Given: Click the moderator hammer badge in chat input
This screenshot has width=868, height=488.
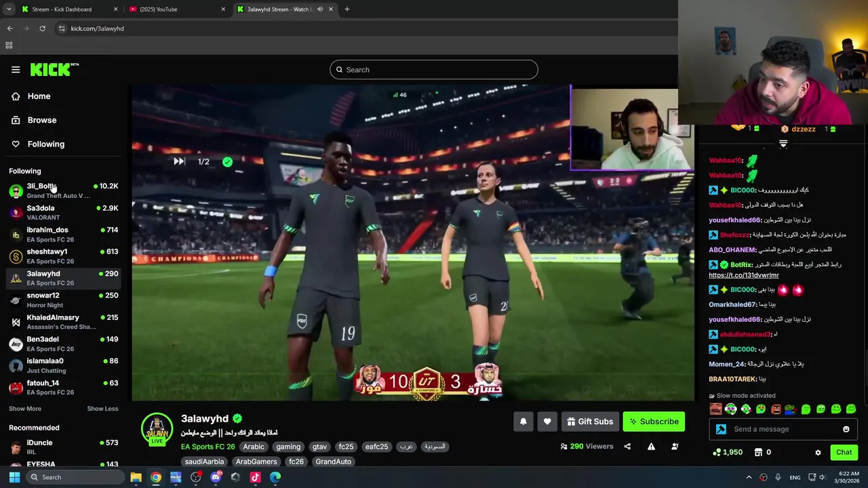Looking at the screenshot, I should (721, 429).
